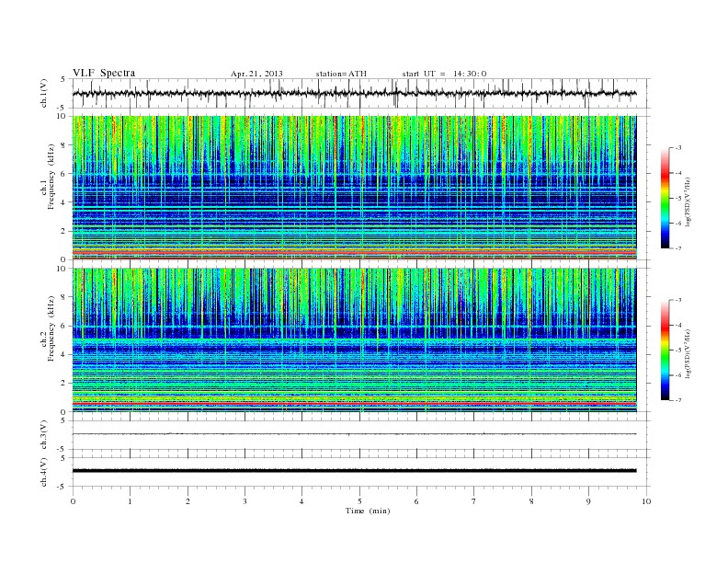Click the thick ch.4 voltage trace

coord(354,471)
